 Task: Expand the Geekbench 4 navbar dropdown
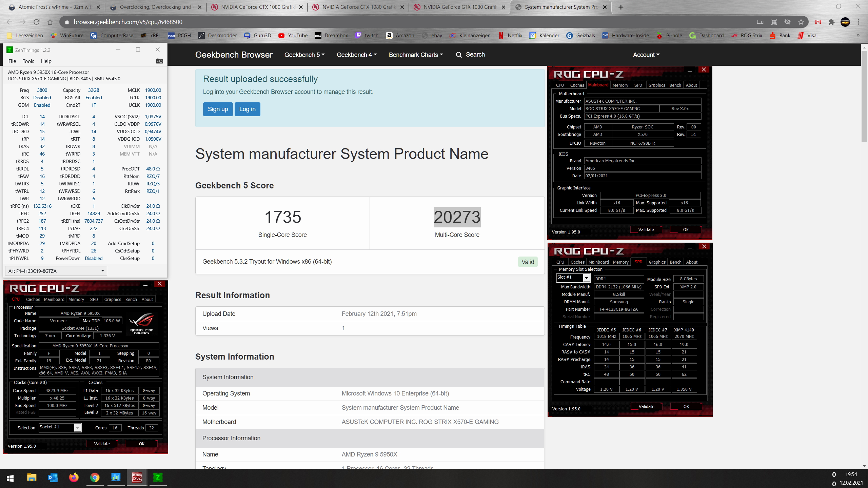click(356, 55)
